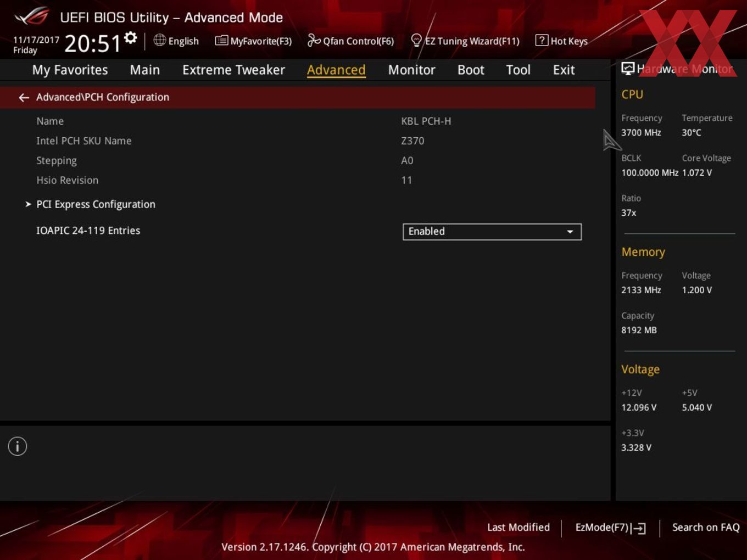Click Advanced\PCH Configuration breadcrumb
This screenshot has width=747, height=560.
(103, 97)
